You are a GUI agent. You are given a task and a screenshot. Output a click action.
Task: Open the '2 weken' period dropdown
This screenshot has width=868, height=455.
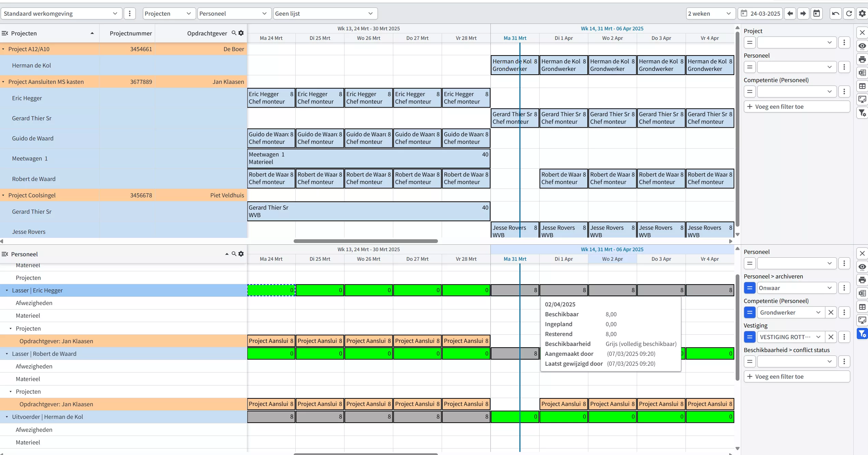(x=710, y=14)
